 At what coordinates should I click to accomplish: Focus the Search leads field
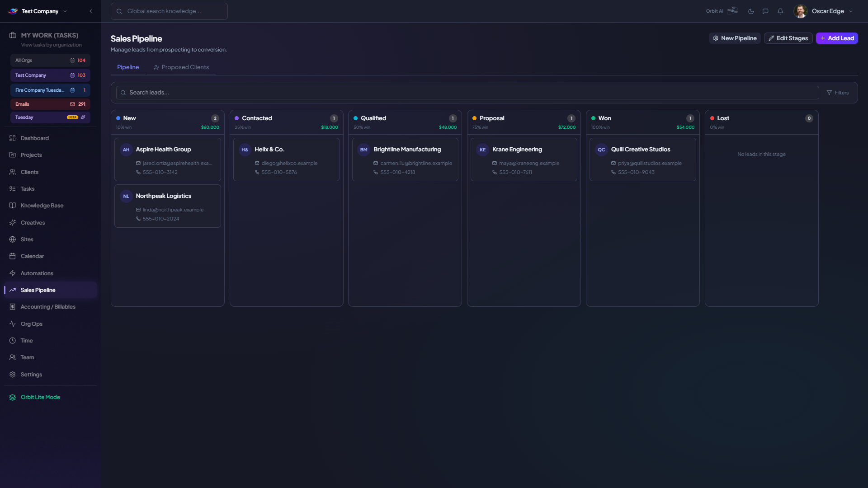[x=467, y=93]
